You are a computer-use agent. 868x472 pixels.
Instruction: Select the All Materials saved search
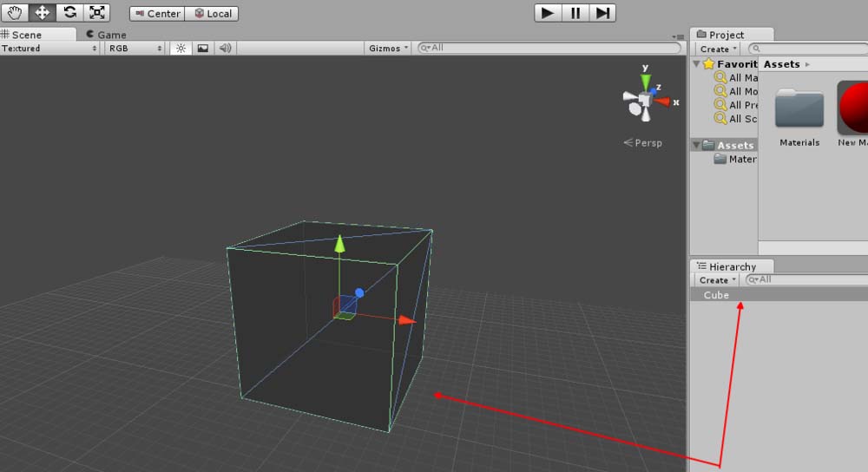736,78
